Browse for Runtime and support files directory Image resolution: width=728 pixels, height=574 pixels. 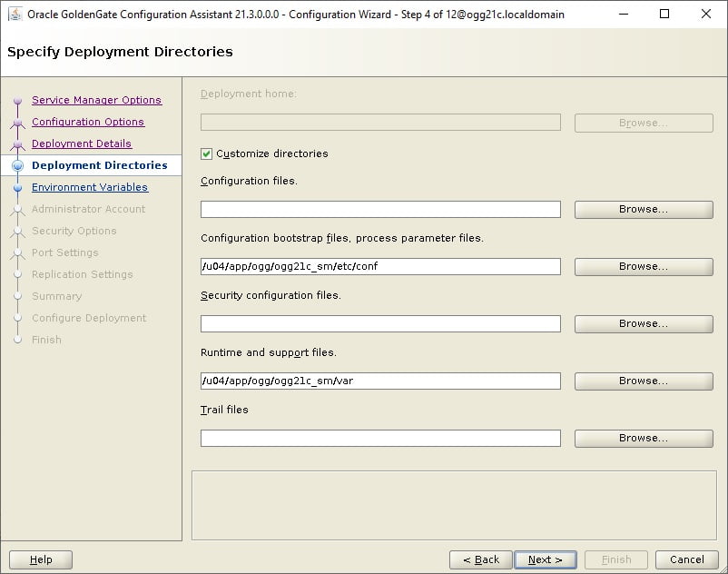click(x=644, y=381)
